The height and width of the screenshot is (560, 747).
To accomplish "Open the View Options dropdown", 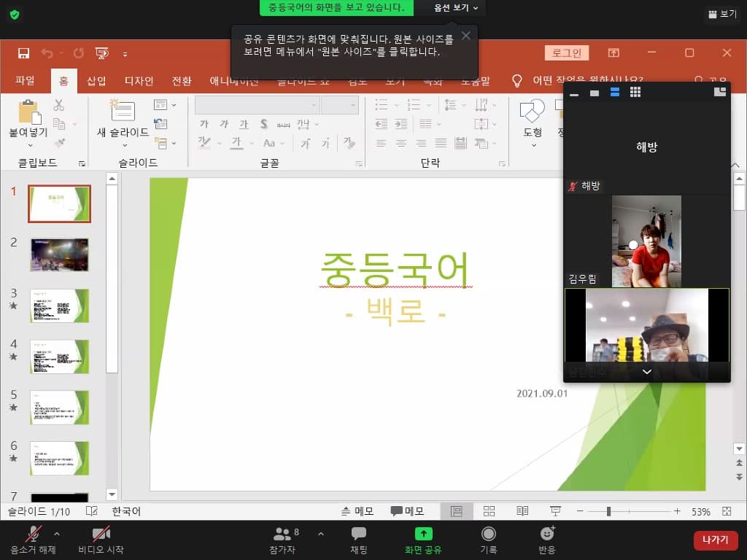I will (x=455, y=7).
